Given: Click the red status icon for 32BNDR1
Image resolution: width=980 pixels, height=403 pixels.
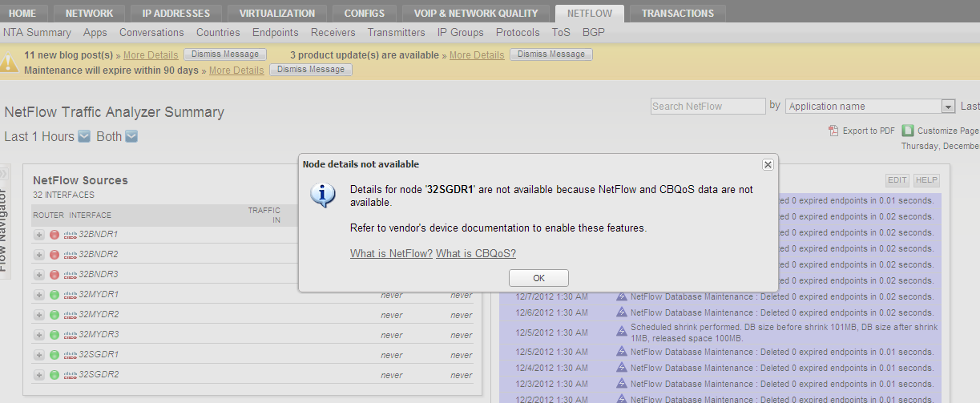Looking at the screenshot, I should click(54, 235).
